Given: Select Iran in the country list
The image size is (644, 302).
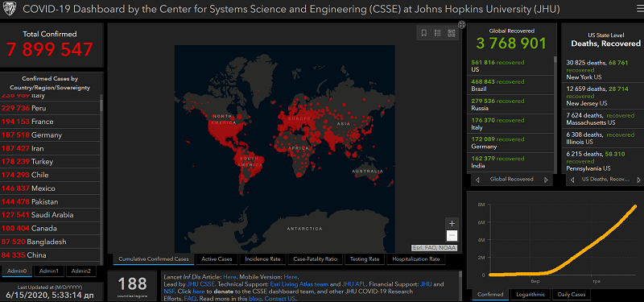Looking at the screenshot, I should pyautogui.click(x=50, y=148).
